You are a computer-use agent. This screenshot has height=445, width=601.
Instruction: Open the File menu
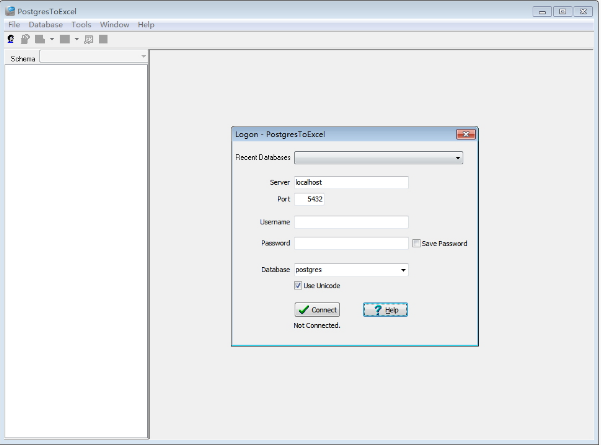click(x=14, y=25)
